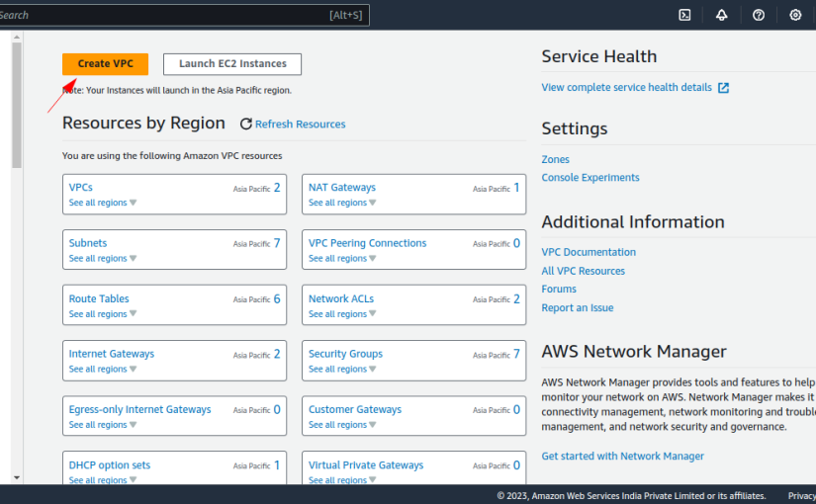816x504 pixels.
Task: Expand See all regions under VPCs
Action: (103, 203)
